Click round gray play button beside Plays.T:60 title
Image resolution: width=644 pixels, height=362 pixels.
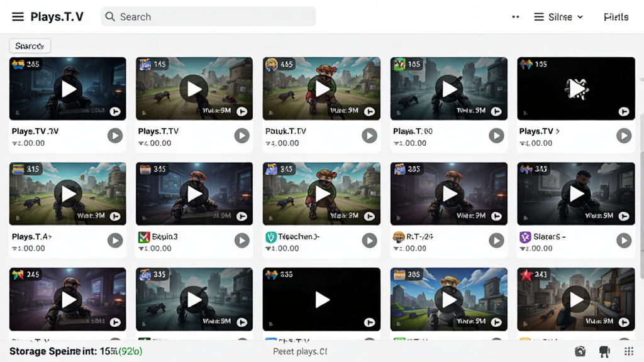(x=496, y=136)
